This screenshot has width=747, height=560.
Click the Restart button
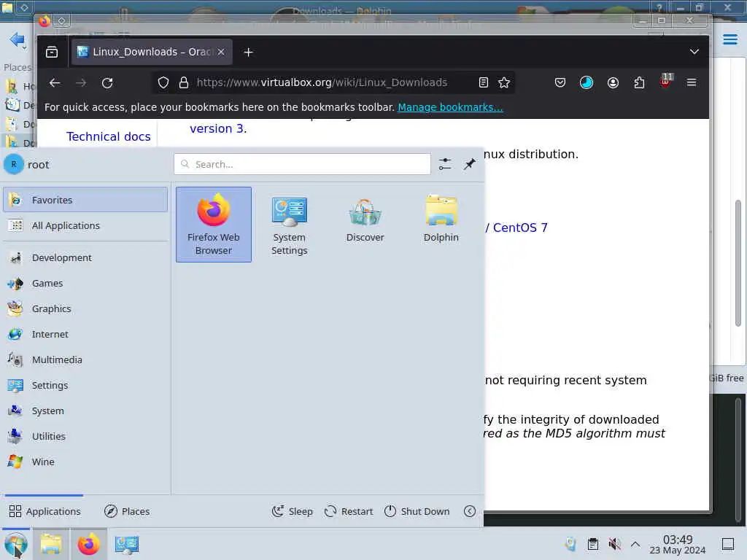[x=348, y=511]
